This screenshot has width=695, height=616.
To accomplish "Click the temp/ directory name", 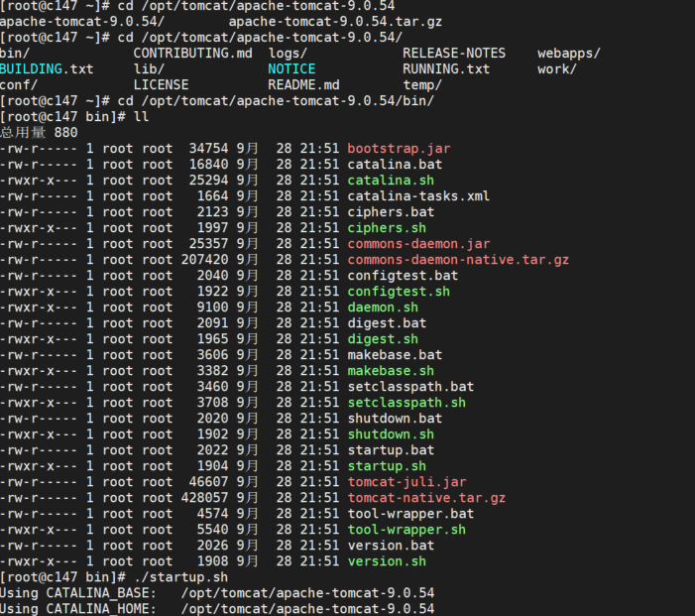I will pyautogui.click(x=422, y=84).
